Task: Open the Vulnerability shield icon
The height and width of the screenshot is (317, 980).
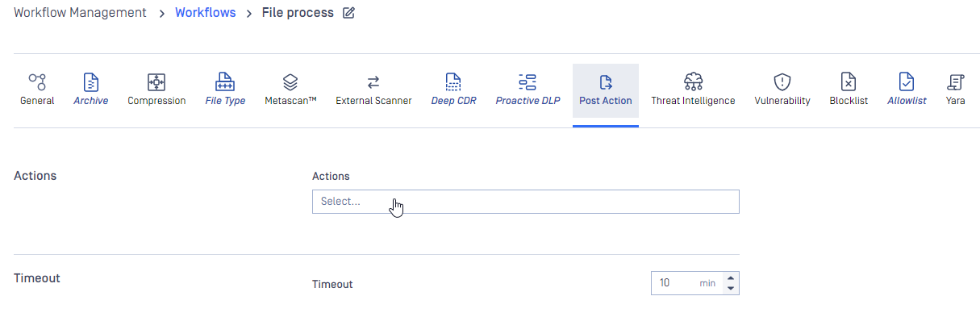Action: pos(782,81)
